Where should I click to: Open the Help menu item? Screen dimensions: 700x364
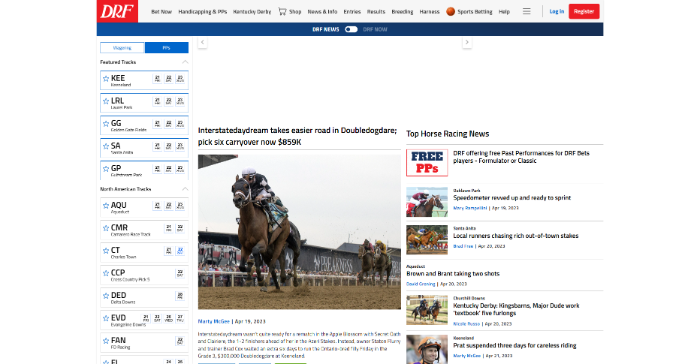504,12
